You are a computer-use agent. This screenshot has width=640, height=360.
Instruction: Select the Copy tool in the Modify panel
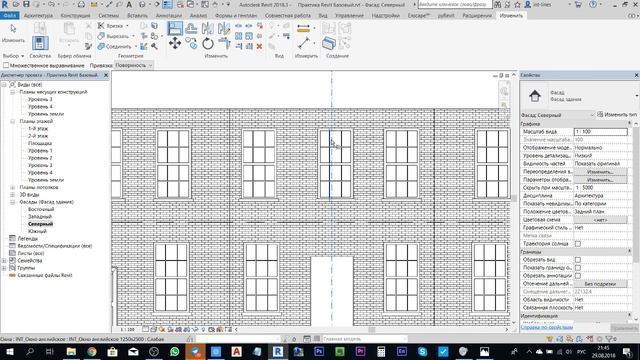coord(191,43)
